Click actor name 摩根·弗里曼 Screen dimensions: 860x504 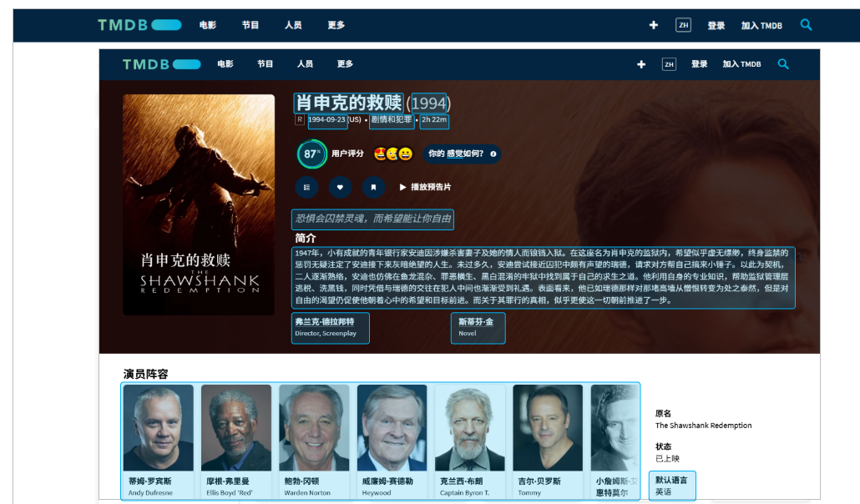click(228, 481)
